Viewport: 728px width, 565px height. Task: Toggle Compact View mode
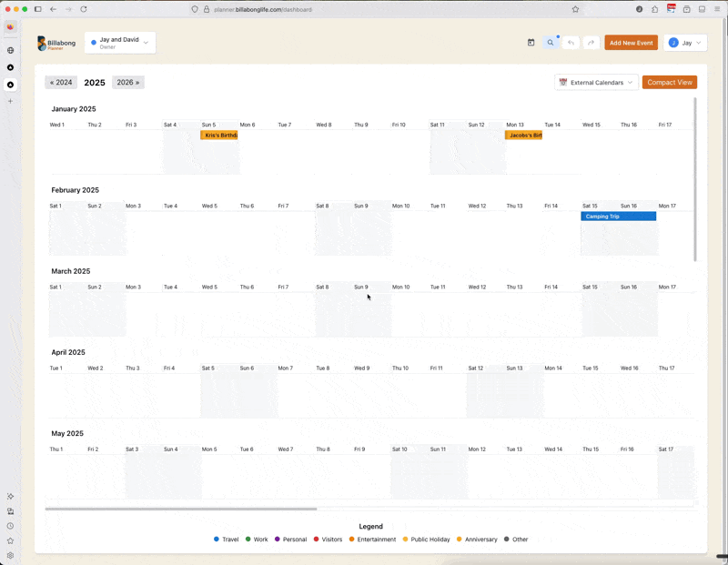(670, 82)
